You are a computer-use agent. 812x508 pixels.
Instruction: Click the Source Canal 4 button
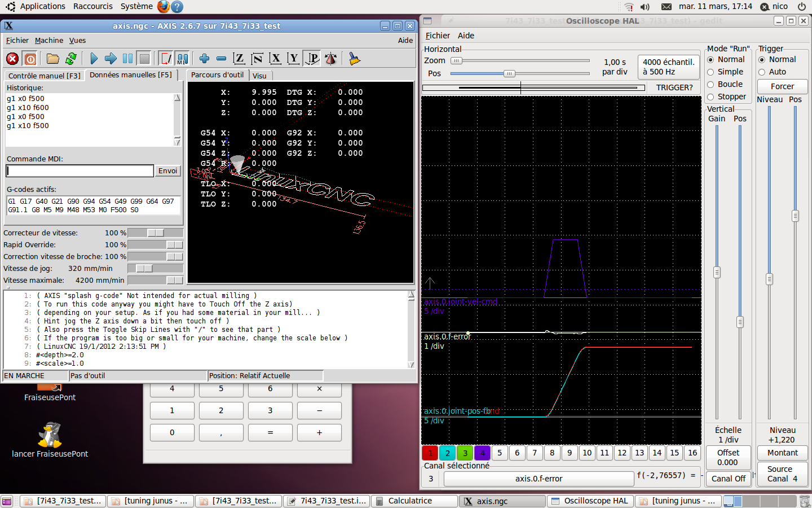782,474
